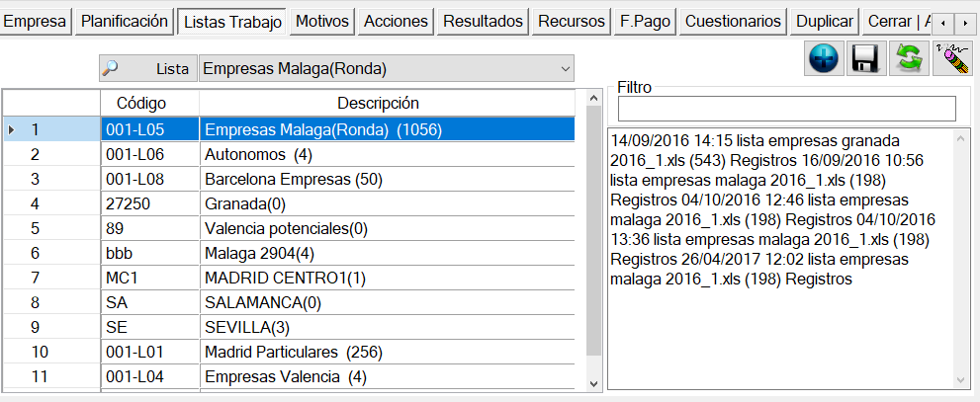Click the list grid scrollbar up arrow
The width and height of the screenshot is (980, 402).
(593, 98)
